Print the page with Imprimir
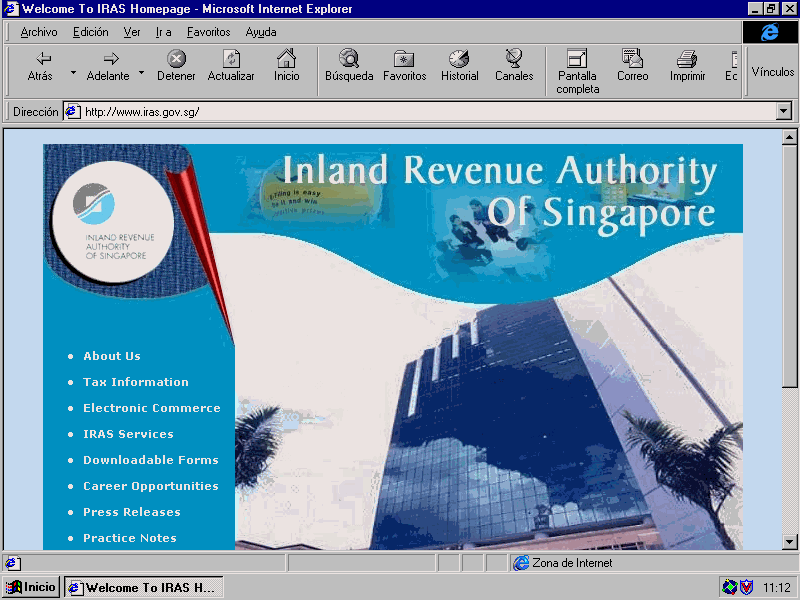800x600 pixels. [687, 66]
